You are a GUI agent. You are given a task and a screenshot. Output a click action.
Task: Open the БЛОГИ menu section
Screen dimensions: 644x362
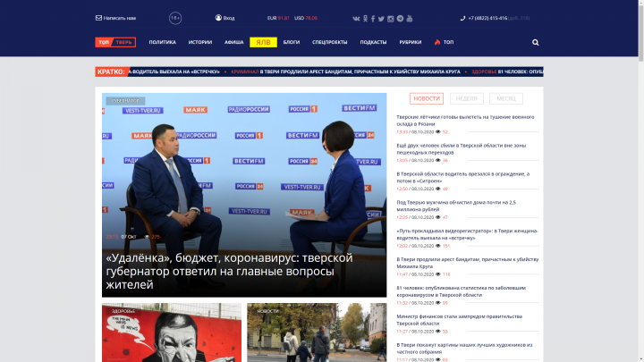tap(292, 42)
